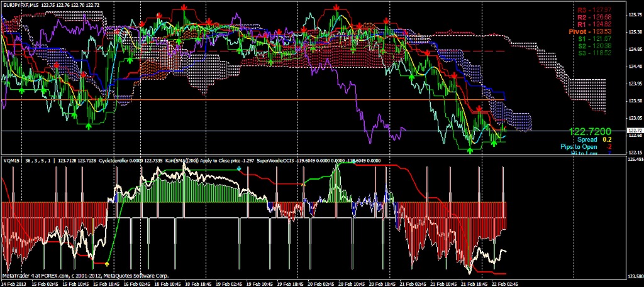This screenshot has width=644, height=287.
Task: Select the R2 - 126.68 resistance label
Action: tap(594, 17)
